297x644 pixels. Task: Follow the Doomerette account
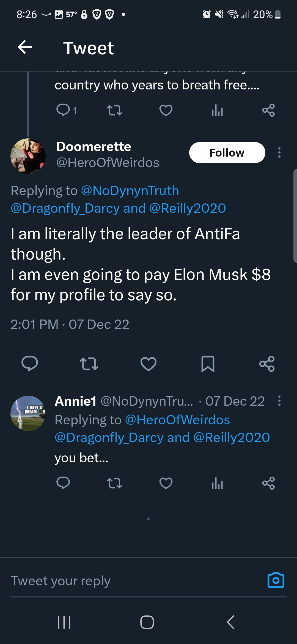(227, 153)
